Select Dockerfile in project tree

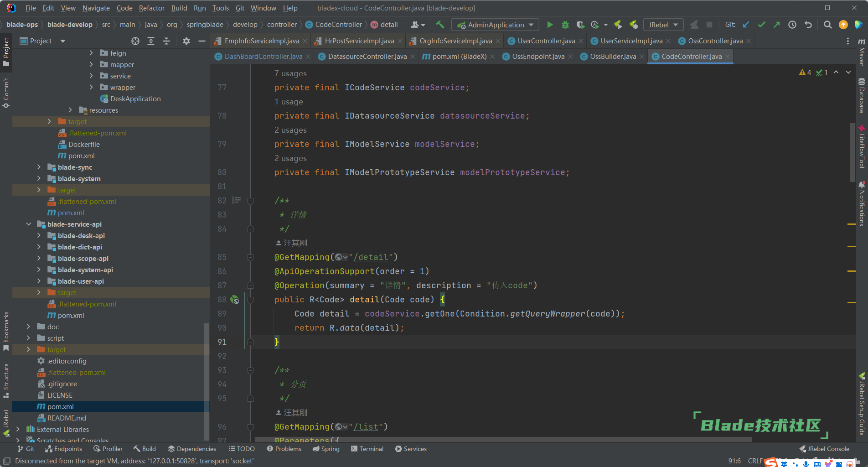click(x=84, y=145)
